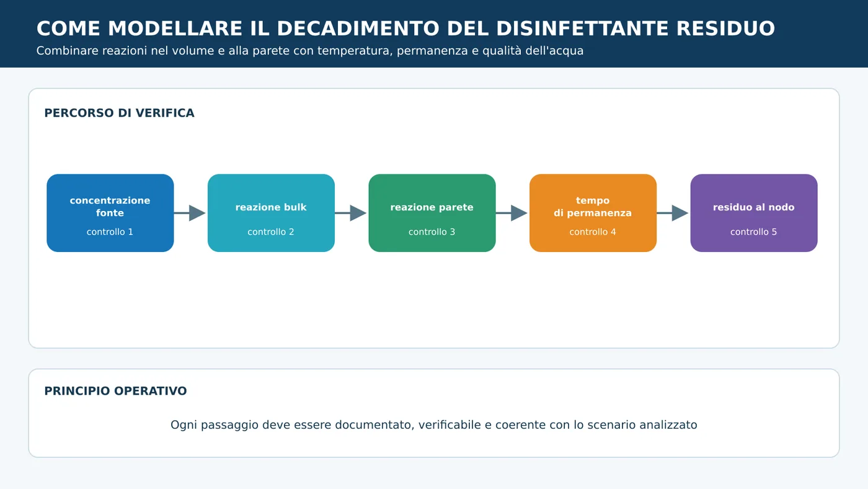Image resolution: width=868 pixels, height=489 pixels.
Task: Click the title "COME MODELLARE IL DECADIMENTO DEL DISINFETTANTE RESIDUO"
Action: tap(405, 29)
